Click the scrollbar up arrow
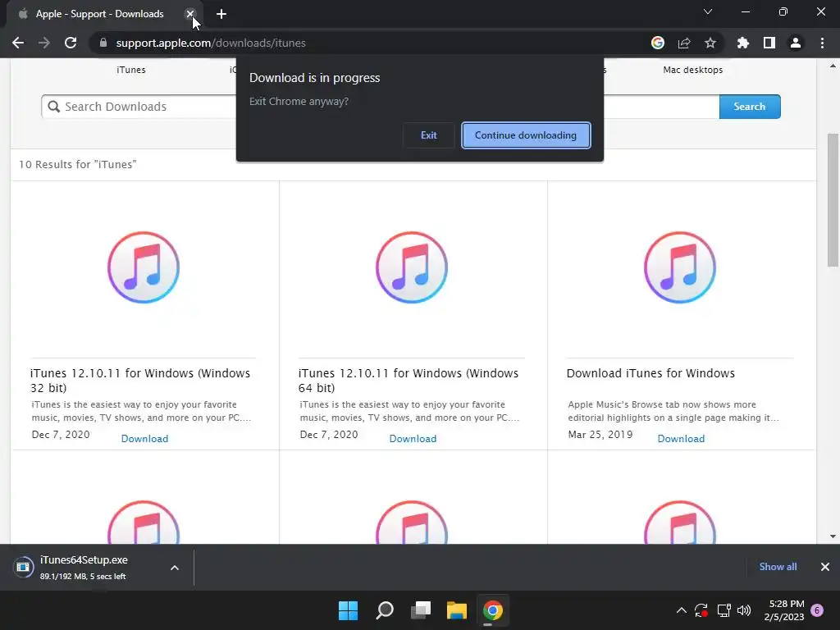Image resolution: width=840 pixels, height=630 pixels. (833, 66)
